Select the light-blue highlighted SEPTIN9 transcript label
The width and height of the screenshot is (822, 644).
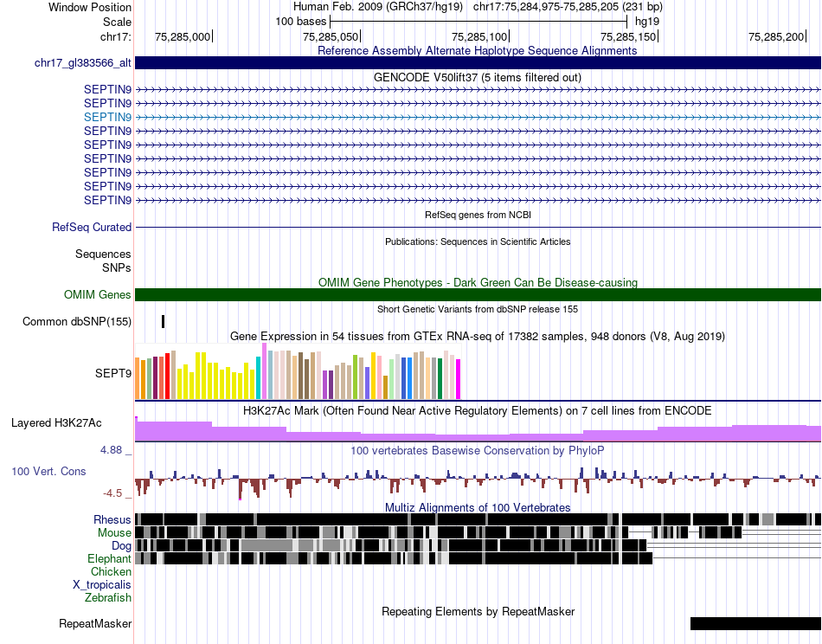click(x=107, y=117)
